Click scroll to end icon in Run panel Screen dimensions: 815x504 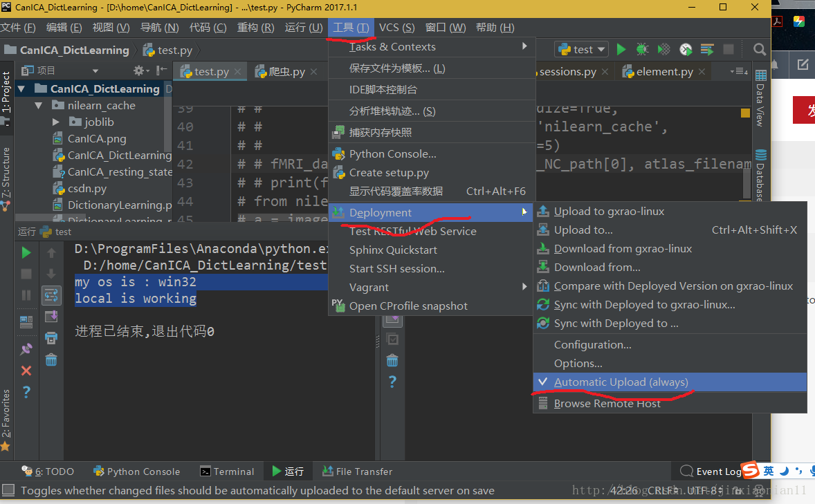coord(51,317)
